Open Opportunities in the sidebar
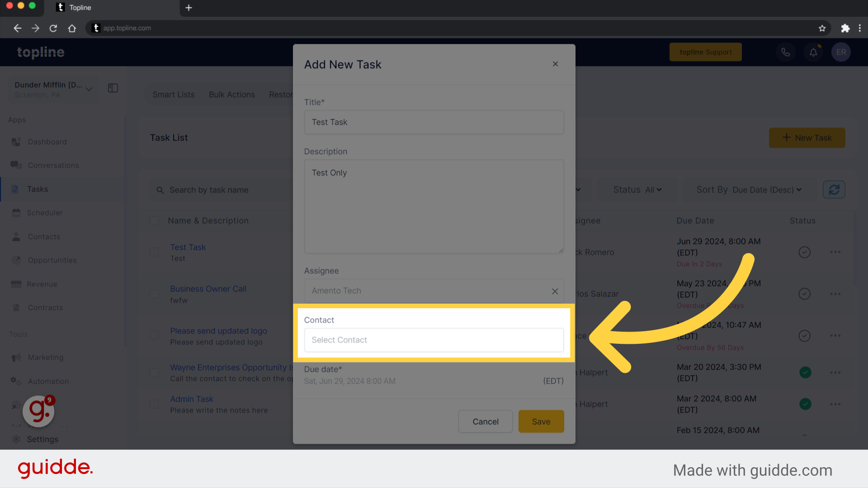868x488 pixels. (52, 260)
